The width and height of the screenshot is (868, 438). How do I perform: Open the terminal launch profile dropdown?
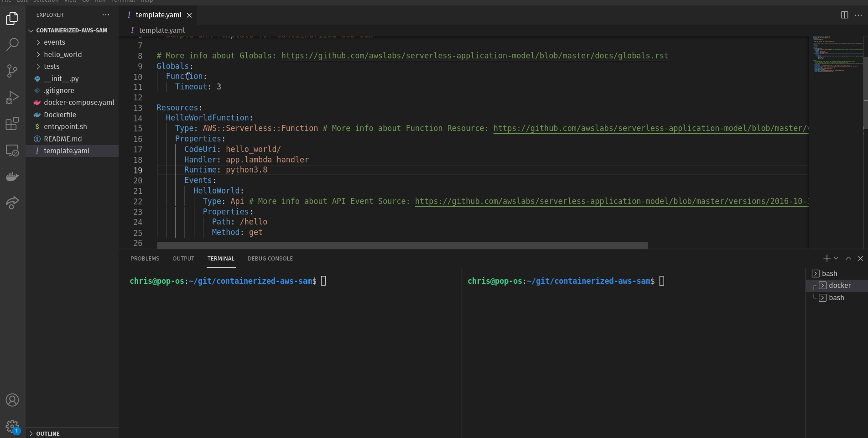click(x=836, y=258)
